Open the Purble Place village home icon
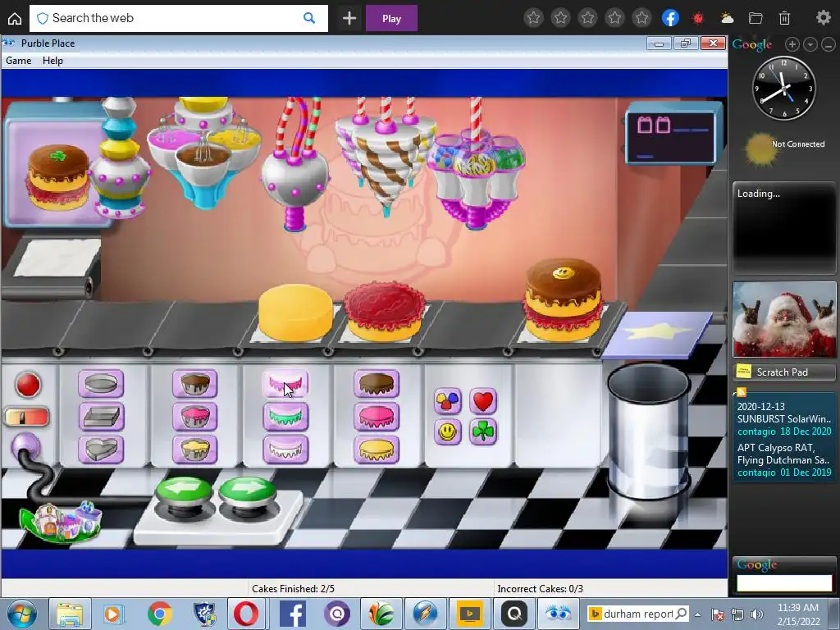 tap(60, 522)
